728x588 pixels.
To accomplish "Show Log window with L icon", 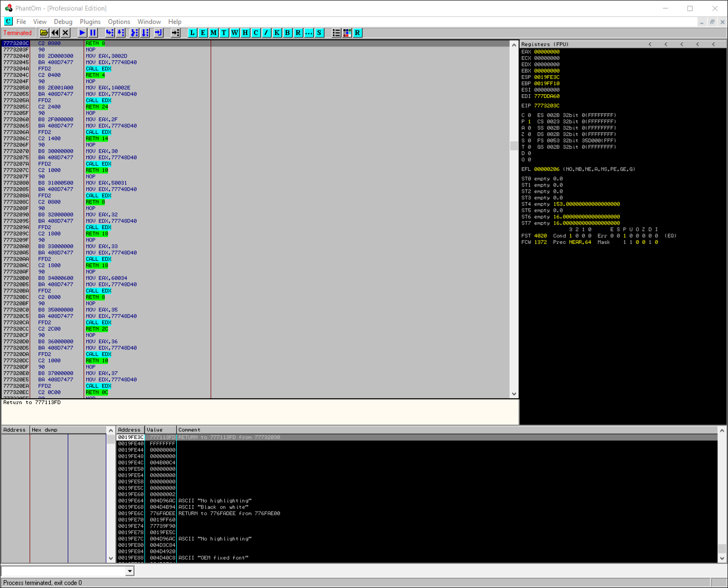I will [193, 33].
